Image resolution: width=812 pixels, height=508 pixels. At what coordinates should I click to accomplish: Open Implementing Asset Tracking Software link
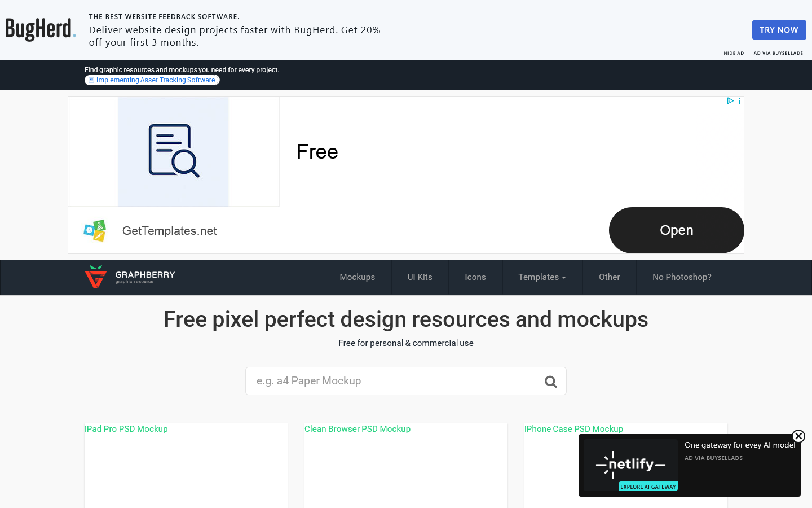(152, 80)
